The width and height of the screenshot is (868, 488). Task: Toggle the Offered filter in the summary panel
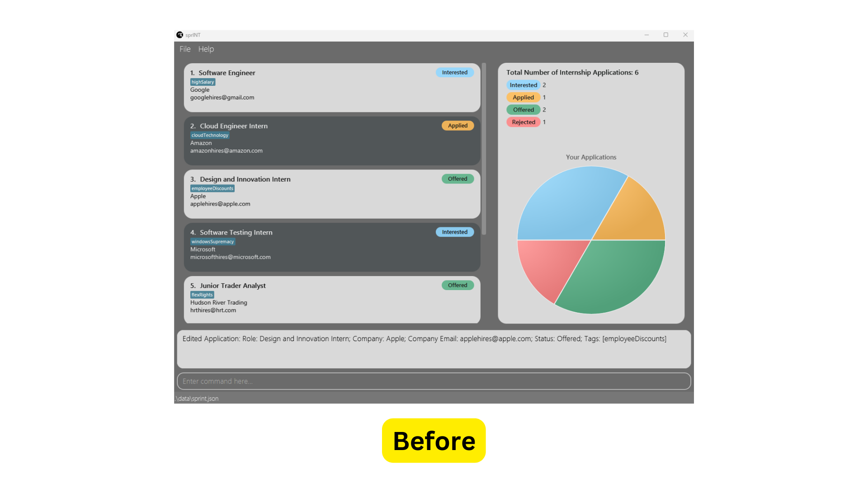tap(523, 109)
